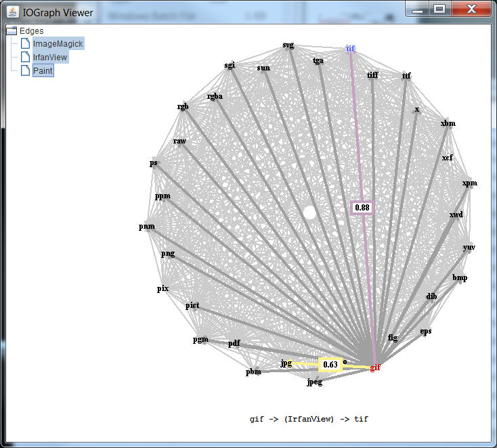Click the Edges folder icon

[x=12, y=30]
